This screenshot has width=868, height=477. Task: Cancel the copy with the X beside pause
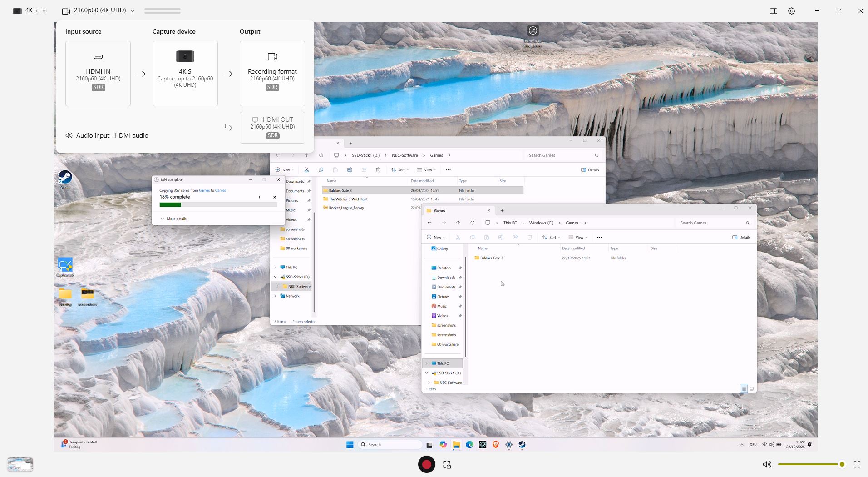(x=275, y=197)
